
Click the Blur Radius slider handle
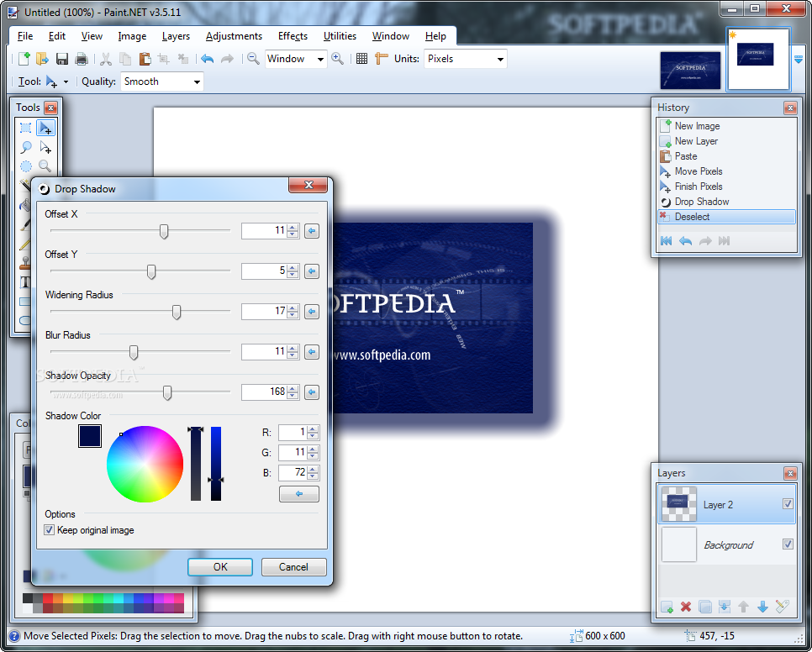tap(134, 352)
